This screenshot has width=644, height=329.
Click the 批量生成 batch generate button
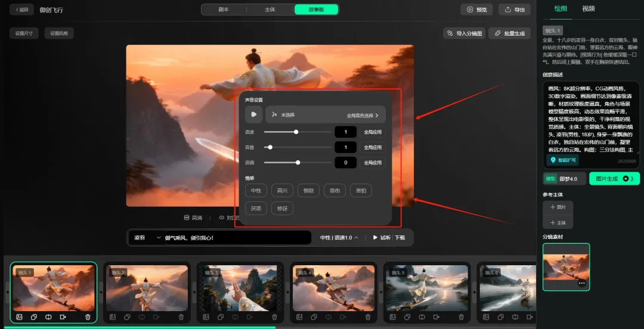coord(509,33)
